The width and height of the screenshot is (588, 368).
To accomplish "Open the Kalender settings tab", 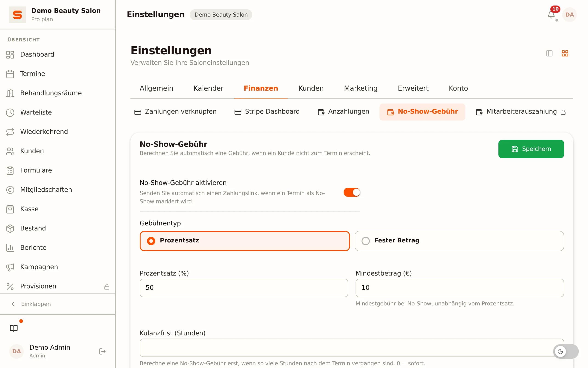I will [208, 88].
